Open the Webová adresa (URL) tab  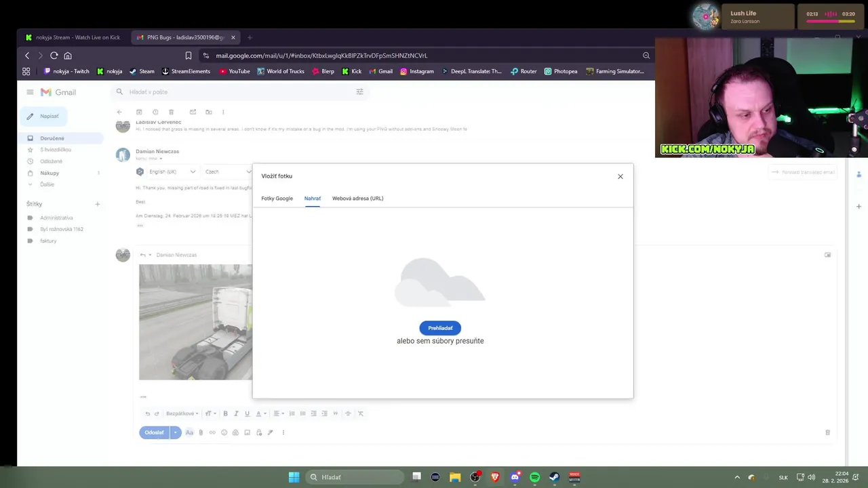coord(357,199)
